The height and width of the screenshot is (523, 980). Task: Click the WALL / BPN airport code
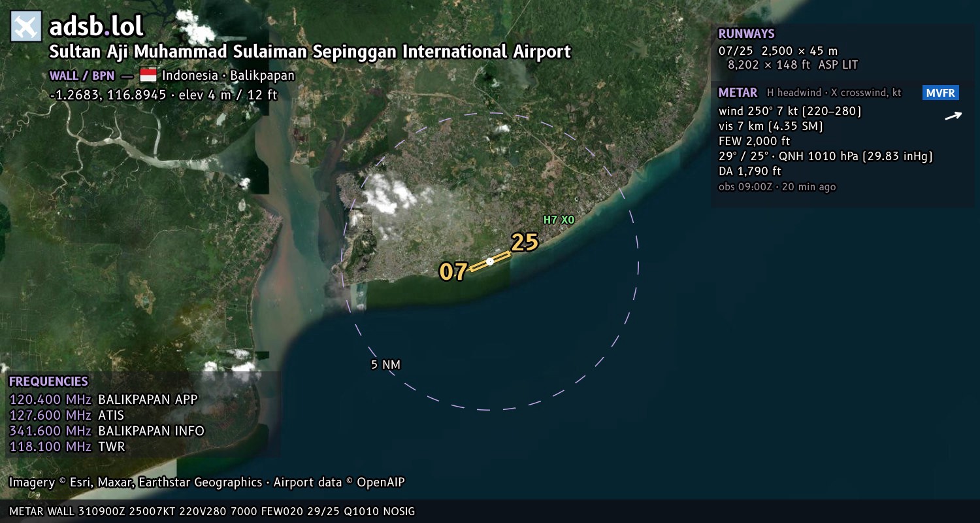[82, 75]
